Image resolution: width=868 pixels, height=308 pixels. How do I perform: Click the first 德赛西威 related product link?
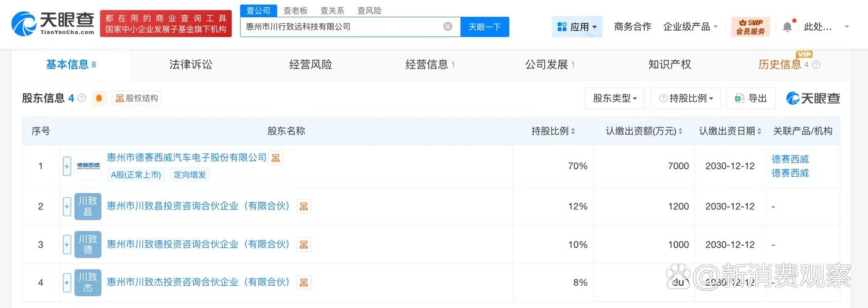pyautogui.click(x=790, y=159)
